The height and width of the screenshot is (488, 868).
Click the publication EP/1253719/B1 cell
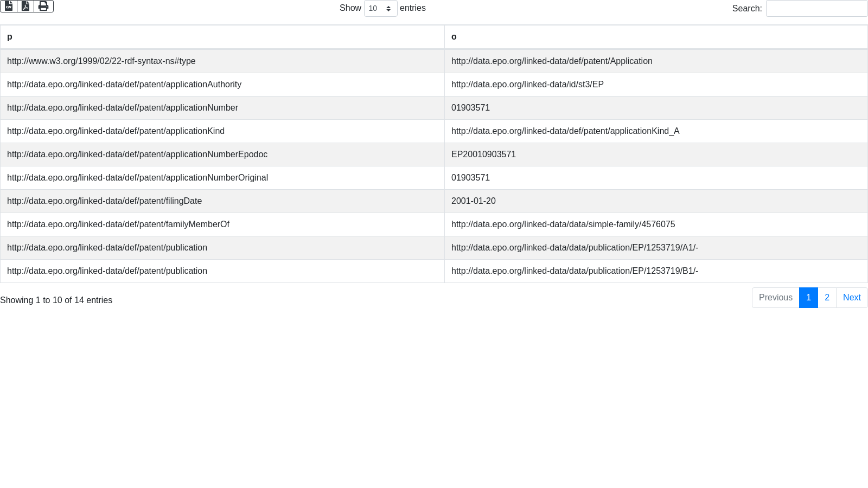click(x=575, y=271)
